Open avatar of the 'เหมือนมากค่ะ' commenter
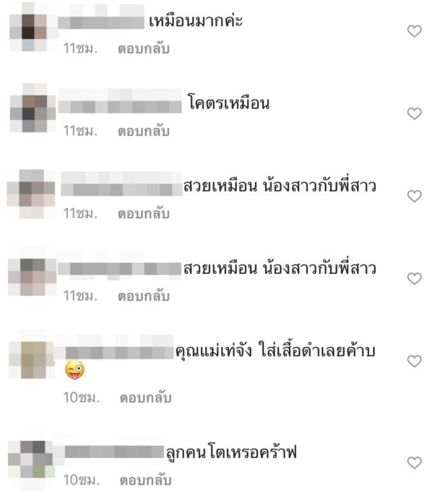 (x=31, y=29)
